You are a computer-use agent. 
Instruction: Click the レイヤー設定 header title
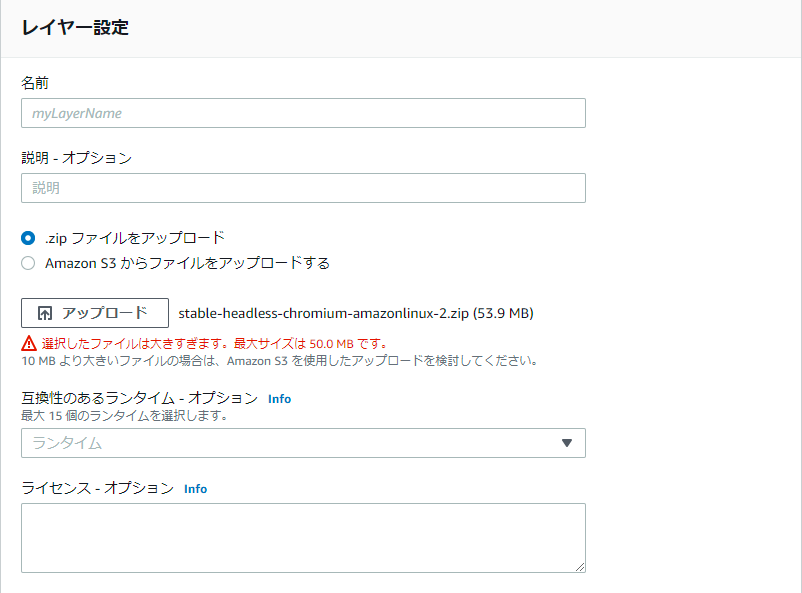(75, 28)
